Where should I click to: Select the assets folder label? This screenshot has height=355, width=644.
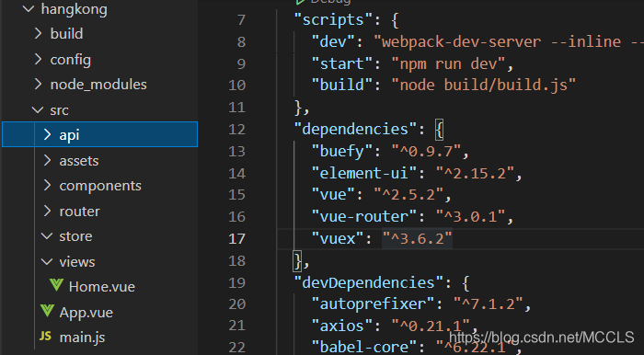pyautogui.click(x=79, y=161)
